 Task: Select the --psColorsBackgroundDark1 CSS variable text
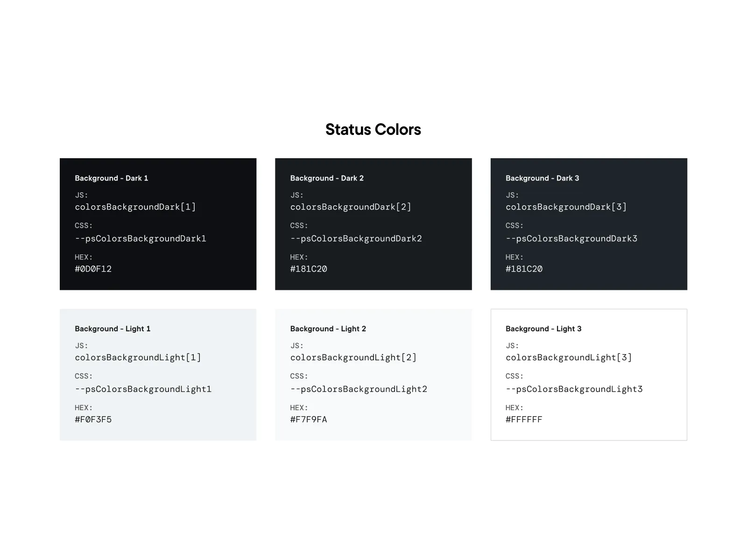140,238
